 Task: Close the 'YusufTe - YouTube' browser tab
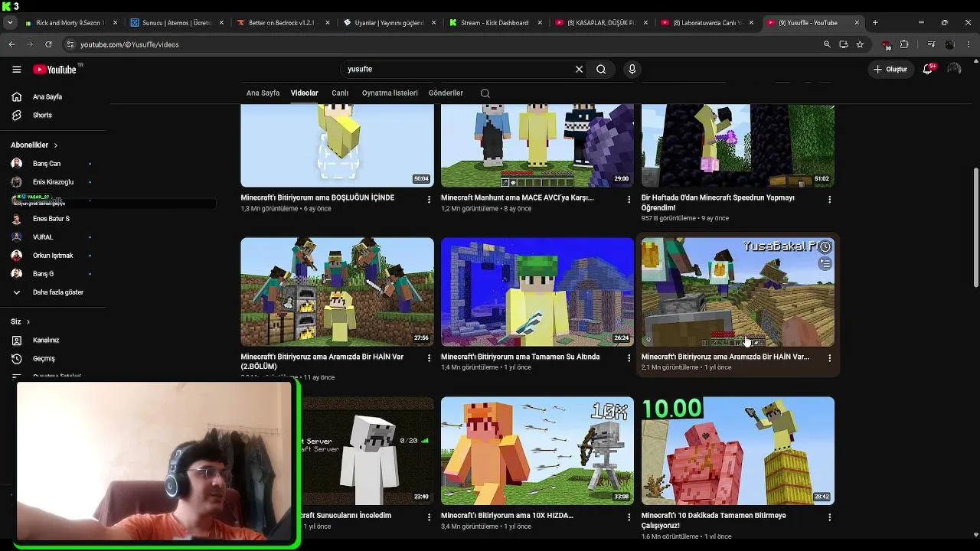[857, 23]
